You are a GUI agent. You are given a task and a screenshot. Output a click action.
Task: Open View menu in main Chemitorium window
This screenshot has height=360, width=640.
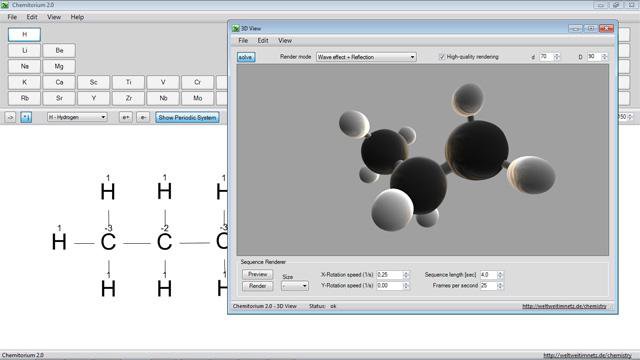54,17
